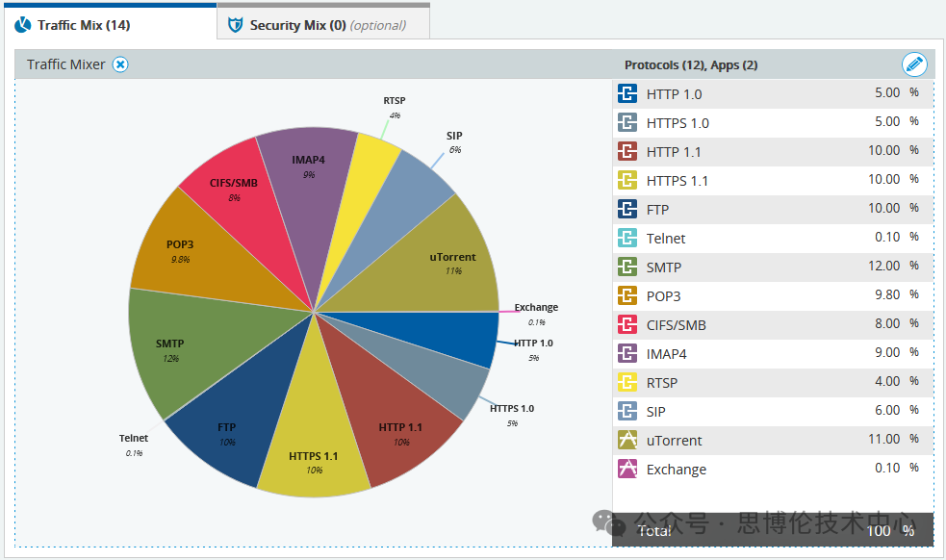Click the uTorrent app icon
This screenshot has height=560, width=946.
point(627,441)
